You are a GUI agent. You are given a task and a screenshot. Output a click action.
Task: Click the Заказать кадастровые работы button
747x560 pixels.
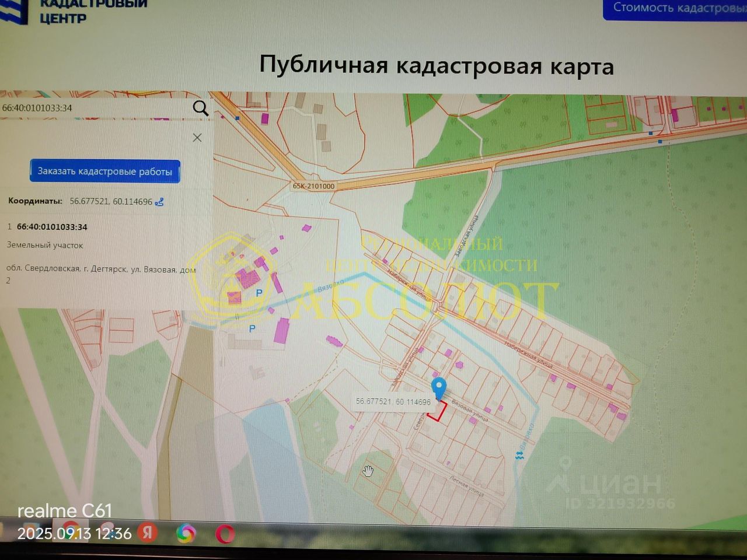[x=105, y=171]
